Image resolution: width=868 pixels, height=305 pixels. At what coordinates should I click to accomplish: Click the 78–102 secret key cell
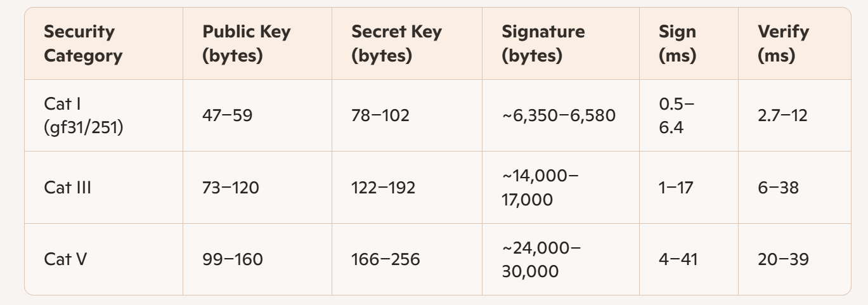(x=380, y=115)
